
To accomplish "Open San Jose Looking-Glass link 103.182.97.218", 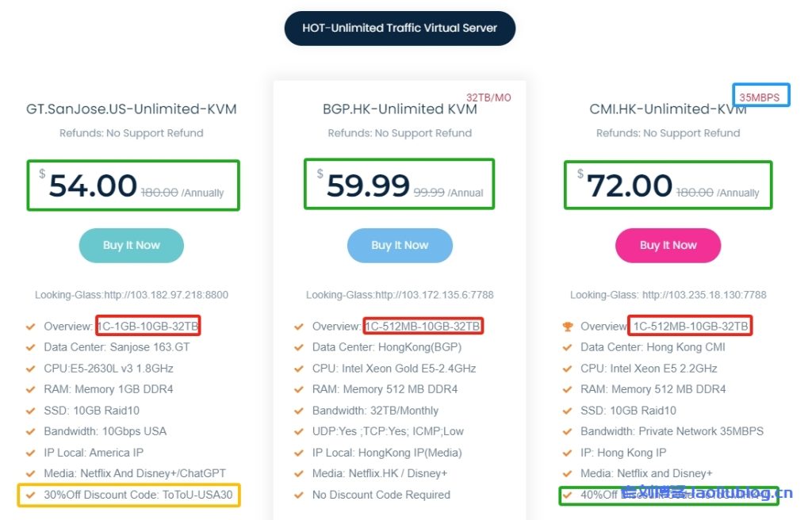I will (x=132, y=295).
